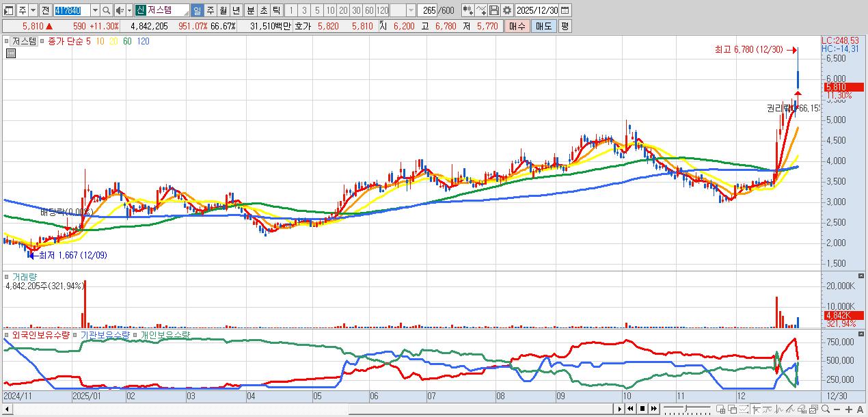868x417 pixels.
Task: Fast-forward chart replay
Action: pos(654,409)
